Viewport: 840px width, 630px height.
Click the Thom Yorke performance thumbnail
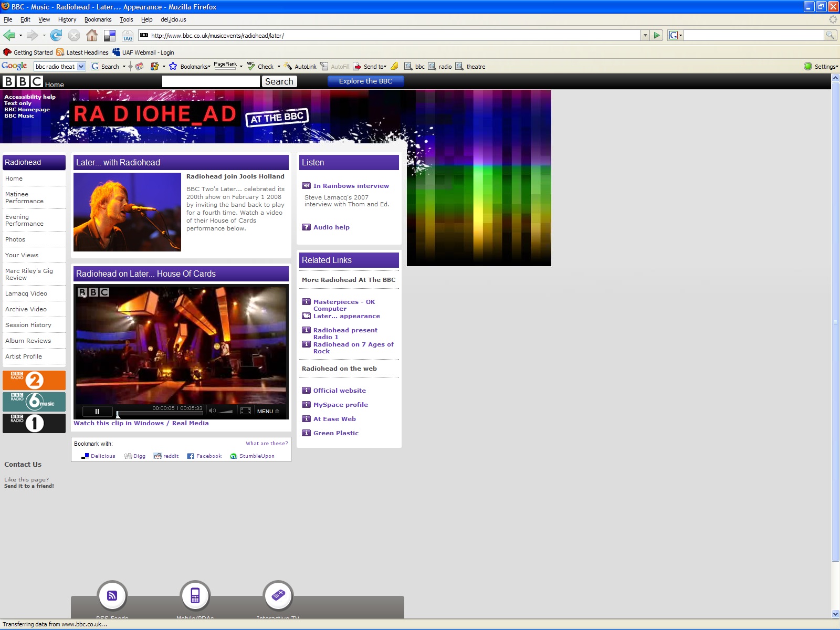click(127, 212)
